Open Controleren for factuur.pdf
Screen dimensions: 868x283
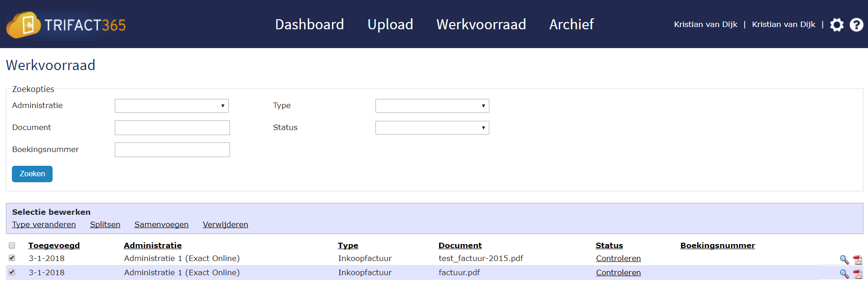pos(618,272)
